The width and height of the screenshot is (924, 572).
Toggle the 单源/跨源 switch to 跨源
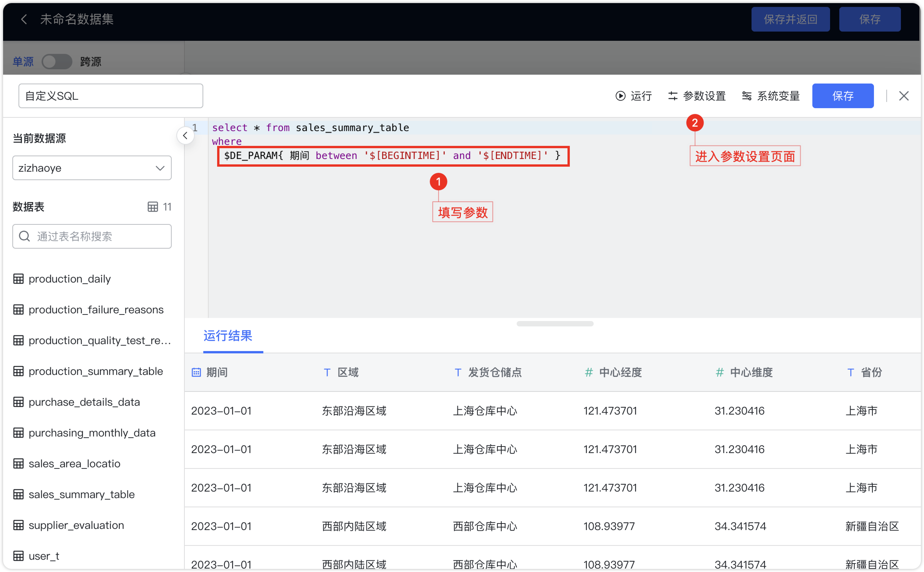(57, 61)
